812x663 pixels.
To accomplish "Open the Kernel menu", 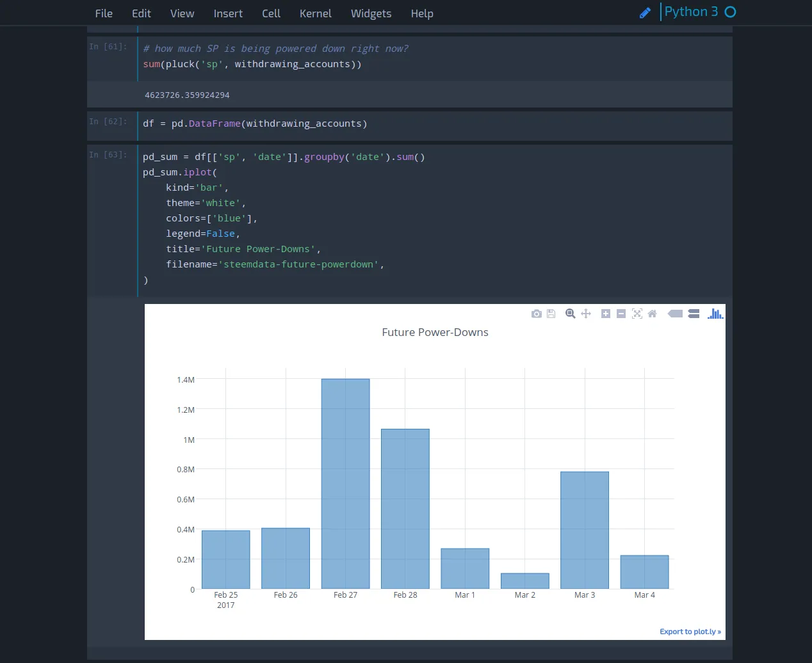I will (315, 13).
